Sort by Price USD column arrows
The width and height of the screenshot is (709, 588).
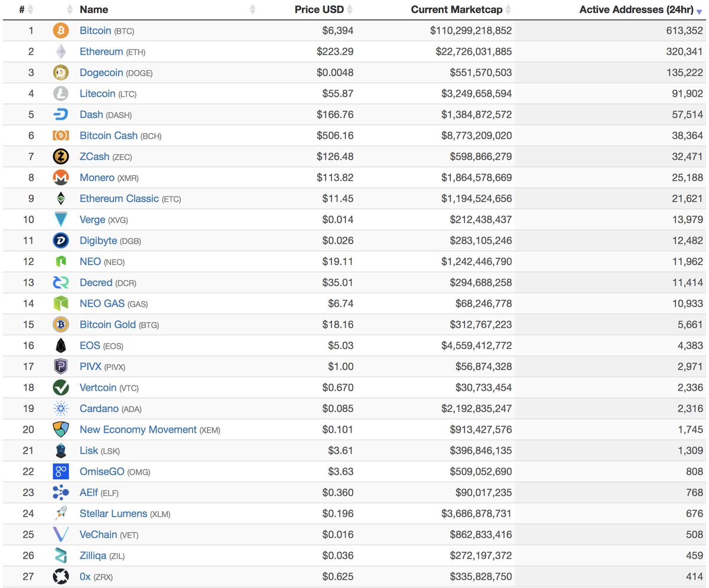click(x=349, y=9)
